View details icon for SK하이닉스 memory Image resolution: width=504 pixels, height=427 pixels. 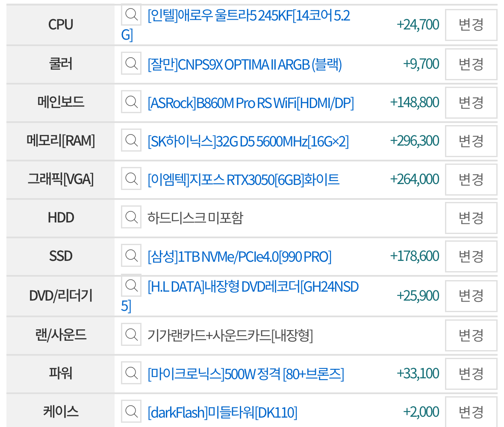[x=131, y=140]
